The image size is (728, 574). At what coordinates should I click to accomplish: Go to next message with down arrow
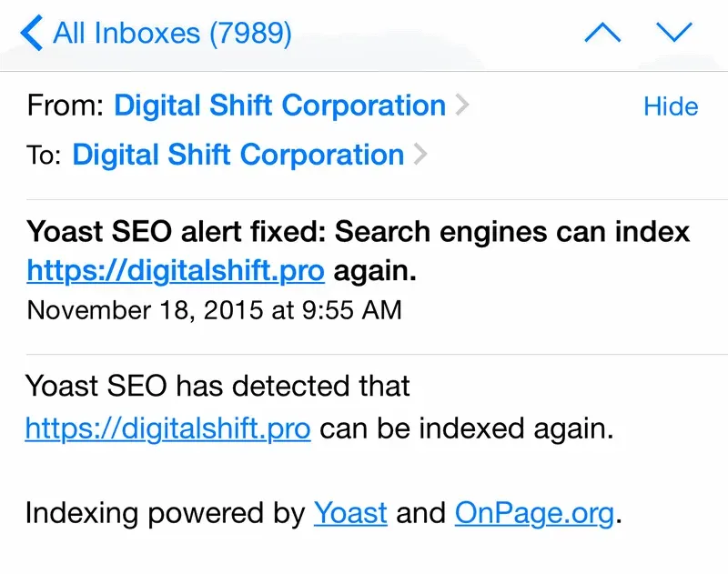click(x=674, y=34)
